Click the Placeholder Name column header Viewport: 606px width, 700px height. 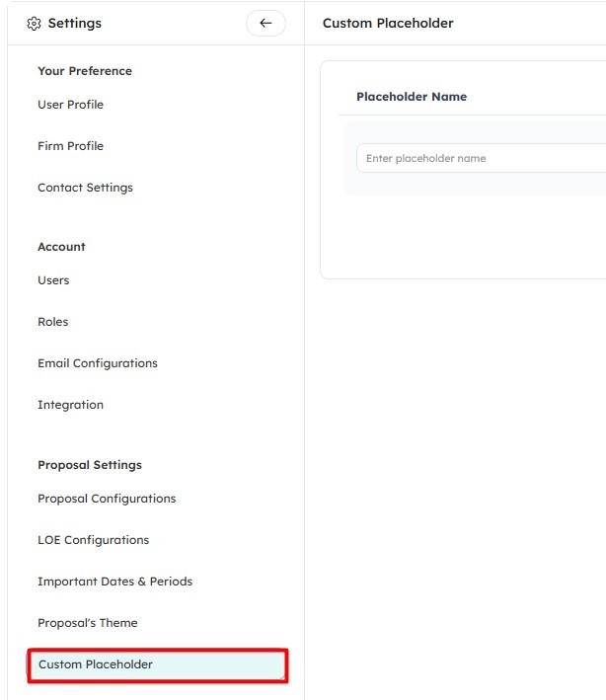(x=412, y=97)
